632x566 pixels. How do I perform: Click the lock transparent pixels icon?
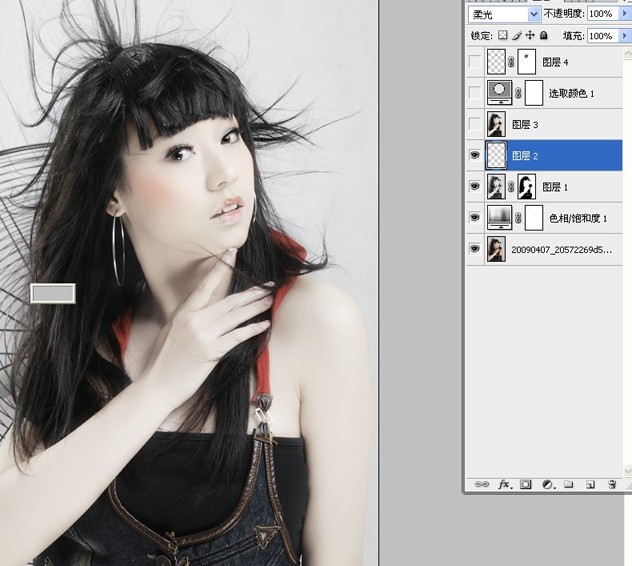click(x=502, y=35)
